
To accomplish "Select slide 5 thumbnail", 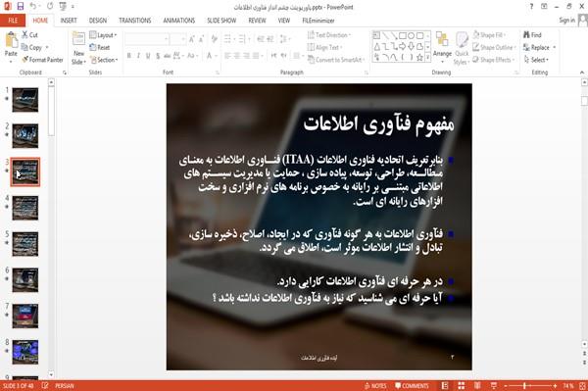I will [x=25, y=244].
